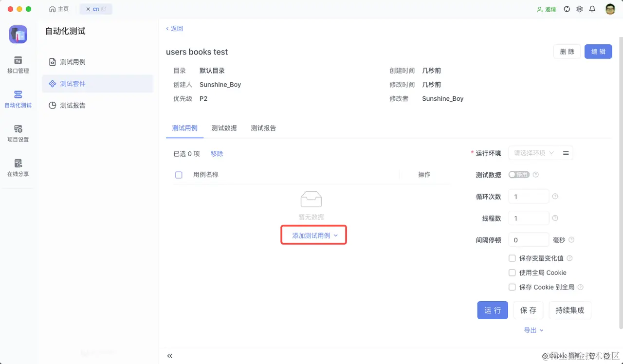Click help icon next to 保存变量变化值
Screen dimensions: 623x364
pyautogui.click(x=569, y=258)
